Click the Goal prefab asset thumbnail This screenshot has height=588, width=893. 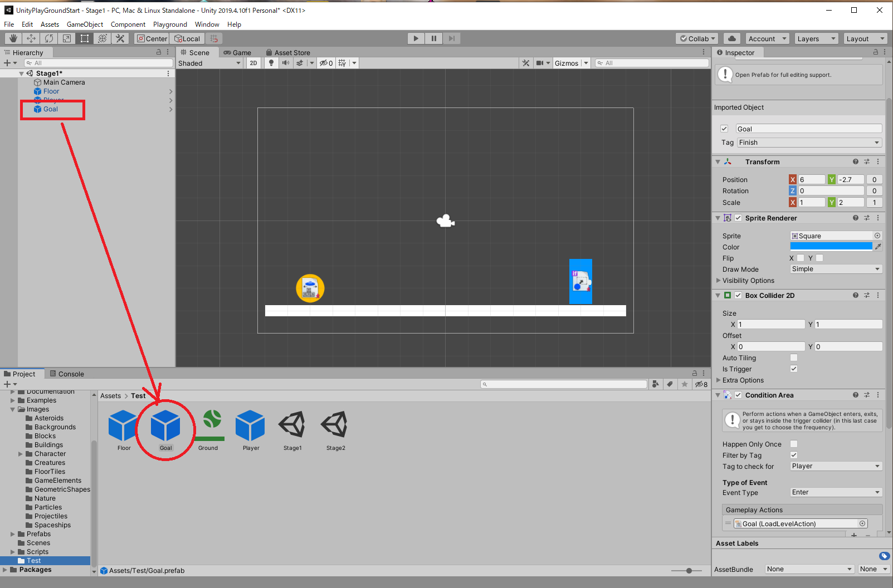[166, 426]
